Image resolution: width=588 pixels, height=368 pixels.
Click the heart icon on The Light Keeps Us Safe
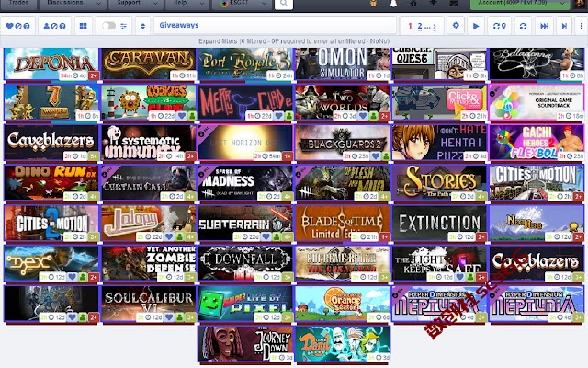pos(460,277)
